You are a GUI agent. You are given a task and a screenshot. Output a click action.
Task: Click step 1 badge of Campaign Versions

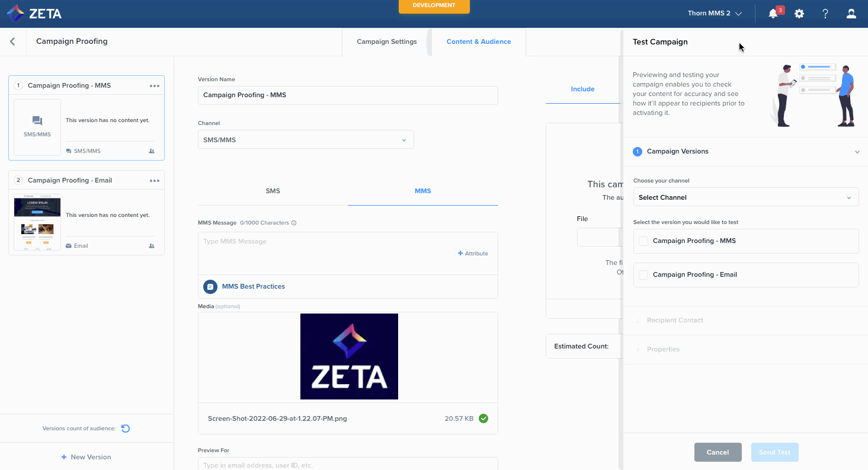638,152
